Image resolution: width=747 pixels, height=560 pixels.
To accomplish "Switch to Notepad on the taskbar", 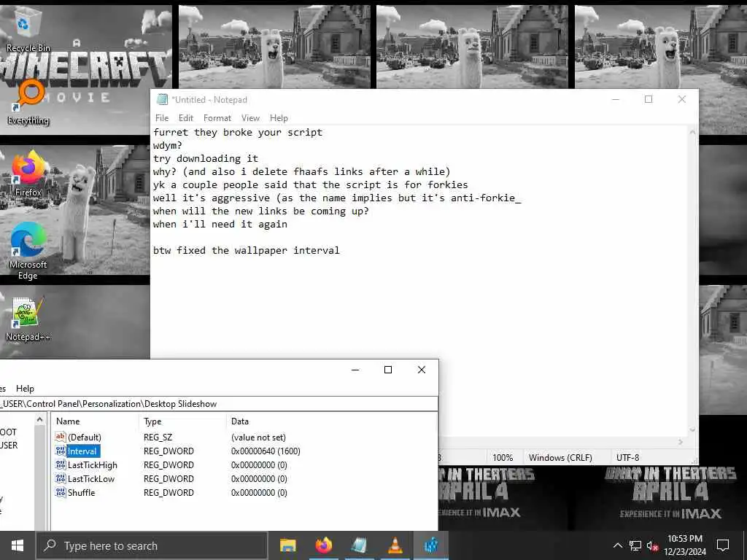I will click(x=359, y=545).
